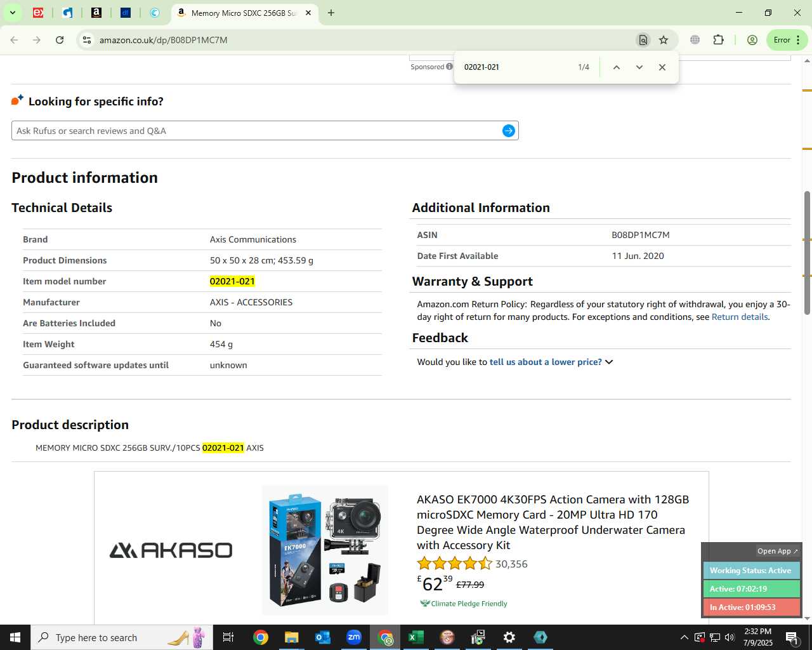Open the Settings gear on the taskbar

tap(509, 637)
